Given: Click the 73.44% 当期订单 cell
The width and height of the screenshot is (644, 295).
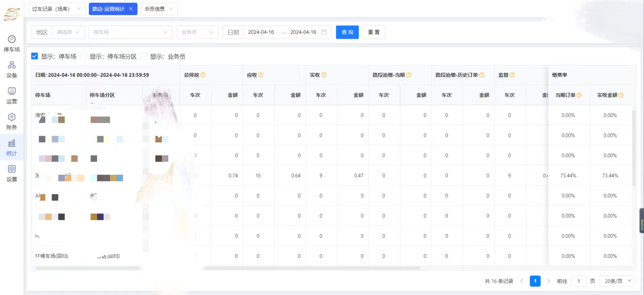Looking at the screenshot, I should (568, 176).
